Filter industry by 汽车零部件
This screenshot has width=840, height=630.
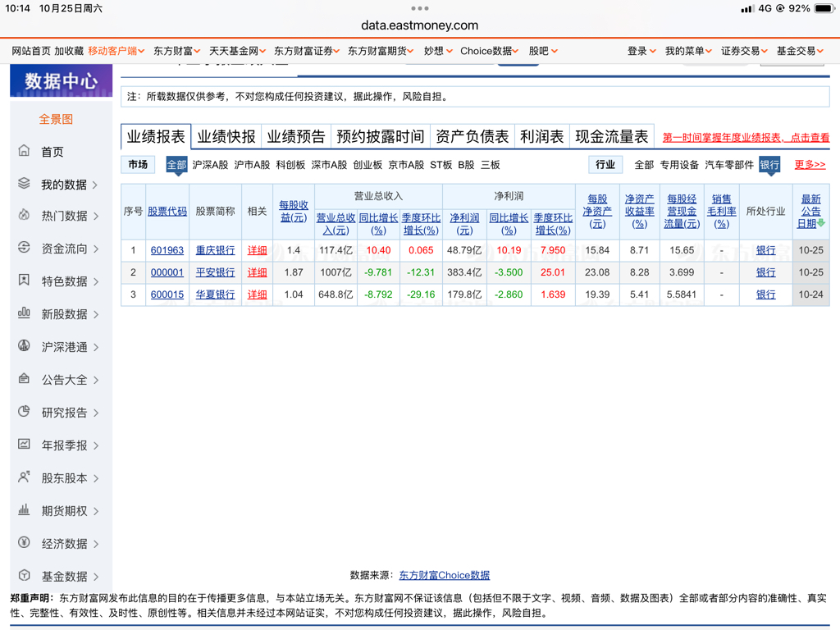(x=729, y=165)
